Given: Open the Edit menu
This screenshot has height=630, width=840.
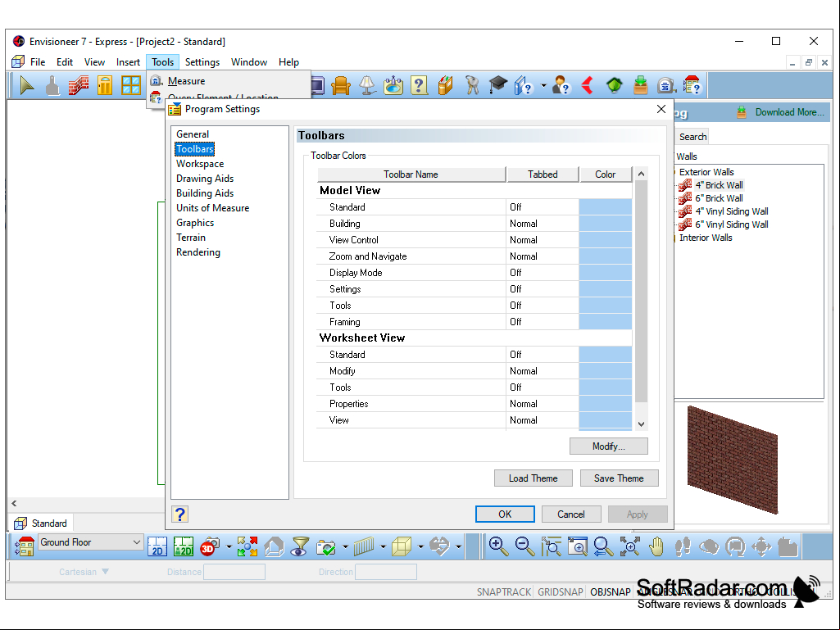Looking at the screenshot, I should tap(65, 62).
